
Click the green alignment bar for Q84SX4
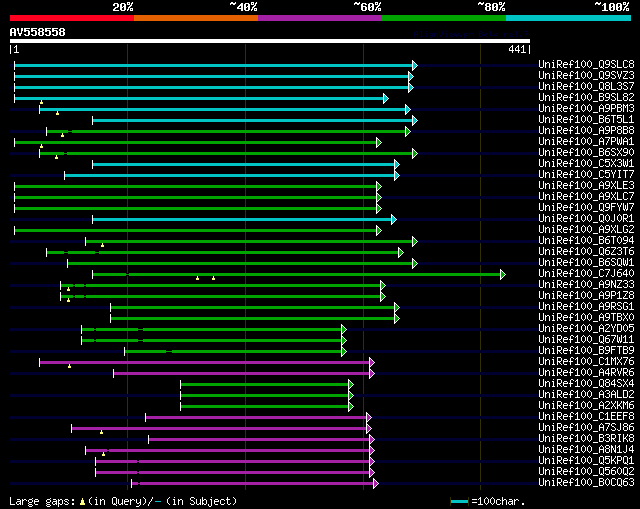click(265, 385)
